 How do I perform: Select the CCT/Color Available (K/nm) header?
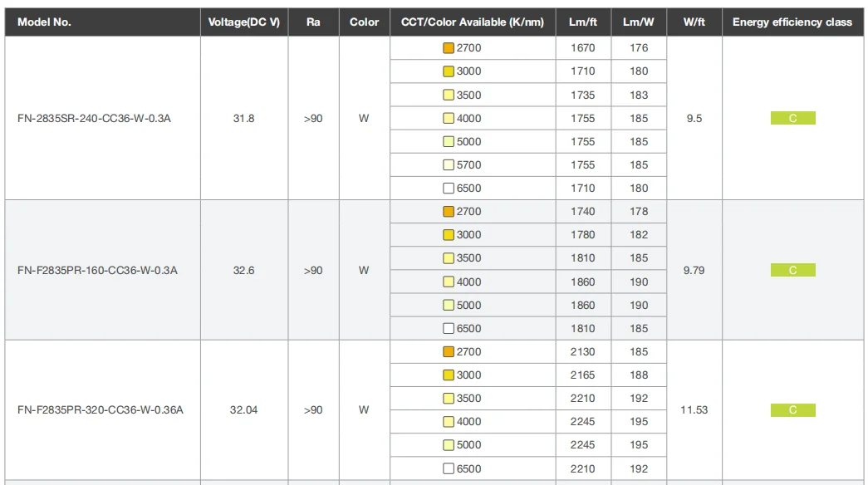pyautogui.click(x=472, y=22)
